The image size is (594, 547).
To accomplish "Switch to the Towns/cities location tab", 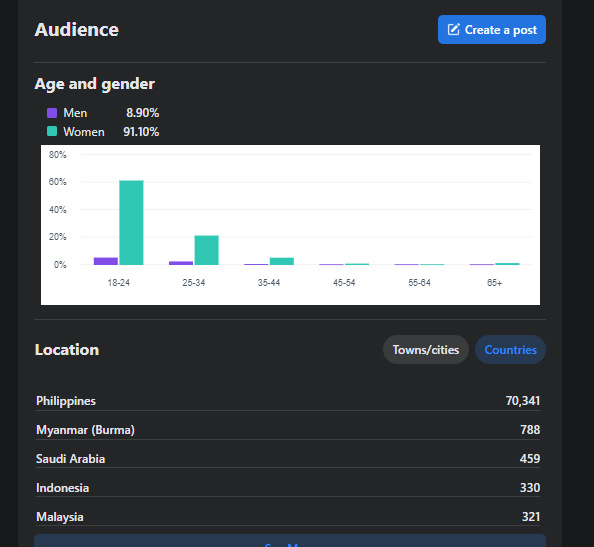I will (426, 350).
